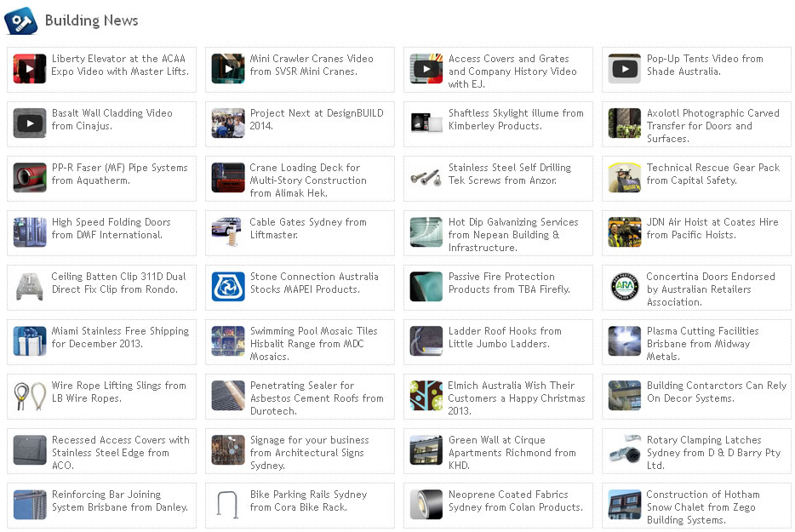This screenshot has width=795, height=532.
Task: Open the Ladder Roof Hooks thumbnail
Action: (x=426, y=340)
